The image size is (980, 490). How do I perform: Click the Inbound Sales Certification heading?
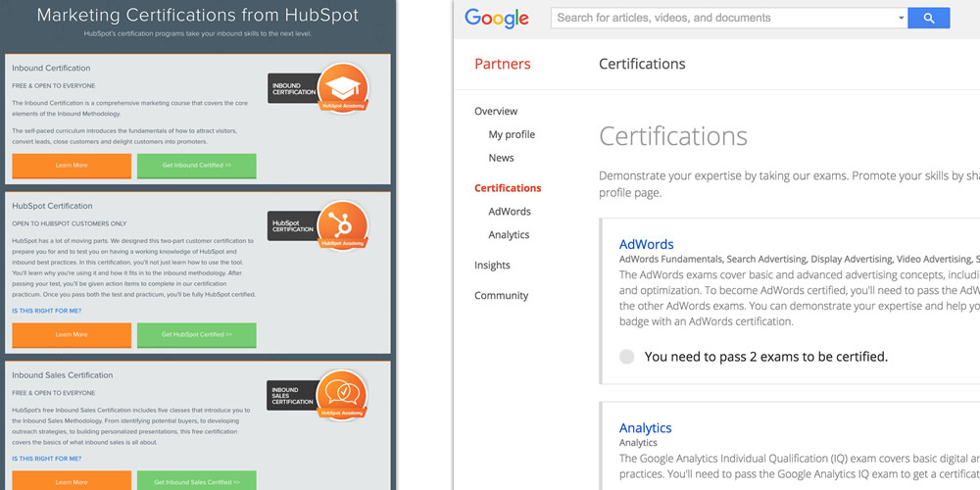(x=63, y=375)
